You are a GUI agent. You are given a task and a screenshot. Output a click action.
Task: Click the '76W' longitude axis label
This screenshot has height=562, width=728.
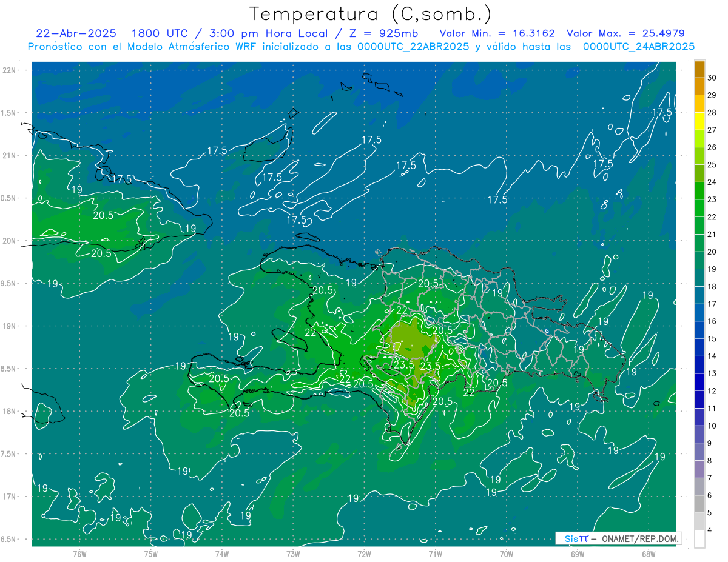click(x=79, y=554)
